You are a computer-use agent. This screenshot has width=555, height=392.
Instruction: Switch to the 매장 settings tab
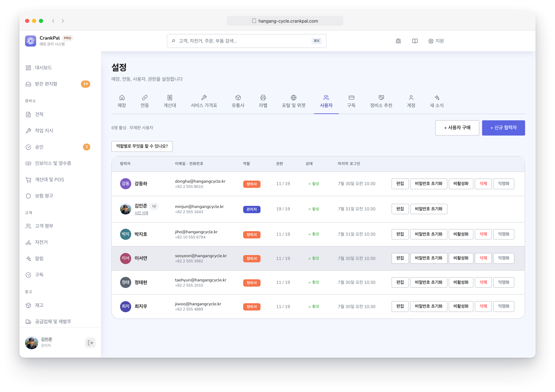click(122, 102)
